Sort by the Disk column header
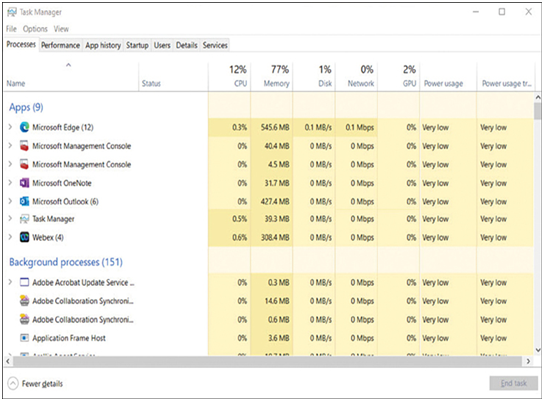 314,76
